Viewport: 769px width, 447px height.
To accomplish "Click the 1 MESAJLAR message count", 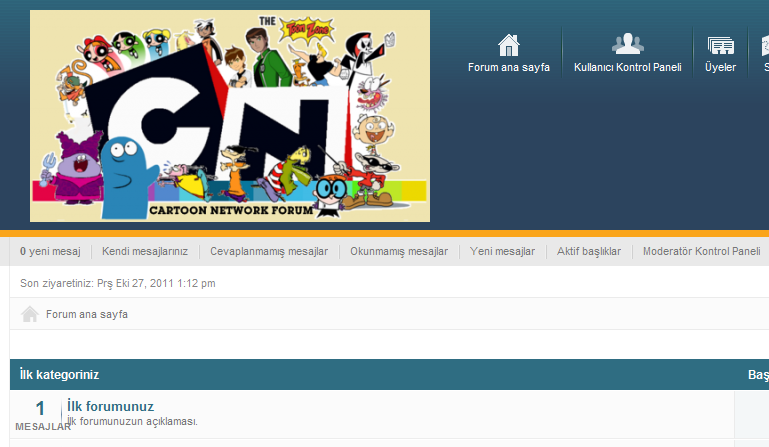I will pos(41,415).
